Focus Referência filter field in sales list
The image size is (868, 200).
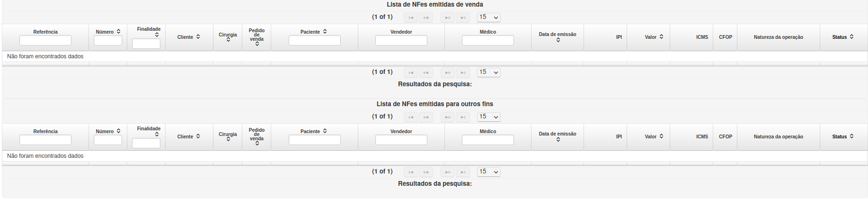45,41
